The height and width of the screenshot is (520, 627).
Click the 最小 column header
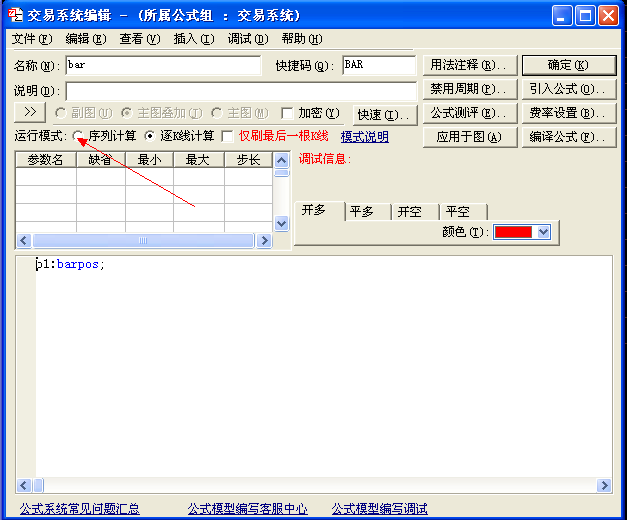point(149,160)
